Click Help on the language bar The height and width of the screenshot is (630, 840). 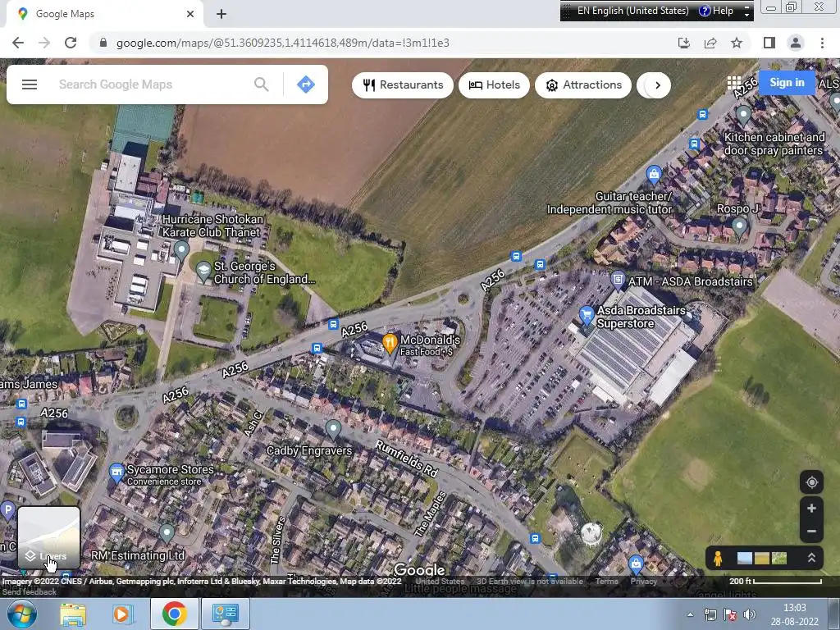click(716, 11)
